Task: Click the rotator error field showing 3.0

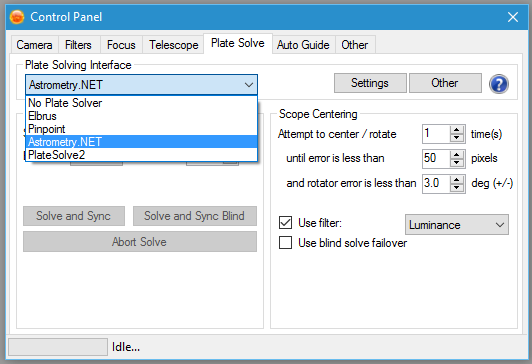Action: click(x=436, y=184)
